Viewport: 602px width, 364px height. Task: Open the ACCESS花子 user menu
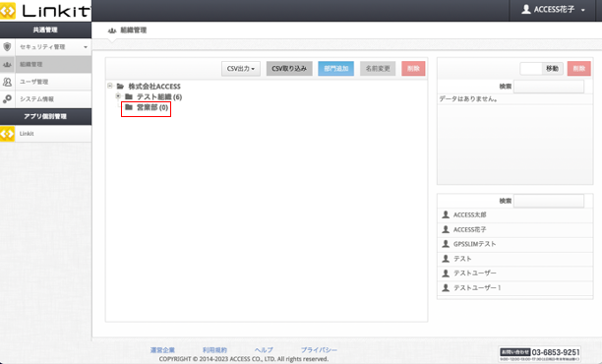click(x=553, y=10)
